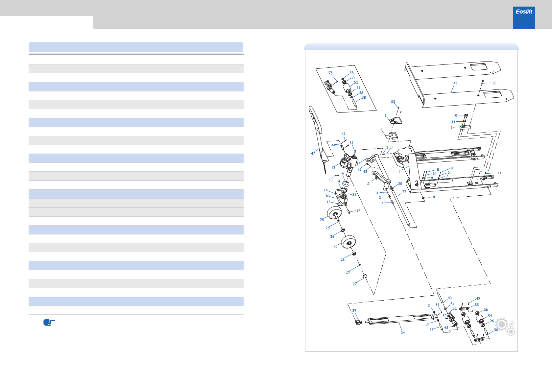The image size is (552, 392).
Task: Click part number 17 near steering bracket
Action: pos(325,190)
